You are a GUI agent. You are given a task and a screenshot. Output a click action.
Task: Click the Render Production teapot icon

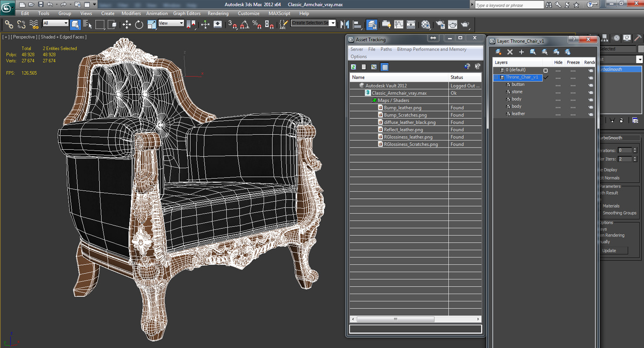(x=465, y=24)
